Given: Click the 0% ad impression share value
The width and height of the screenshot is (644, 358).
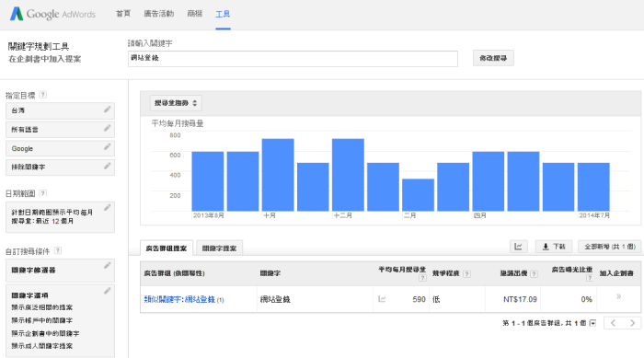Looking at the screenshot, I should (x=587, y=300).
